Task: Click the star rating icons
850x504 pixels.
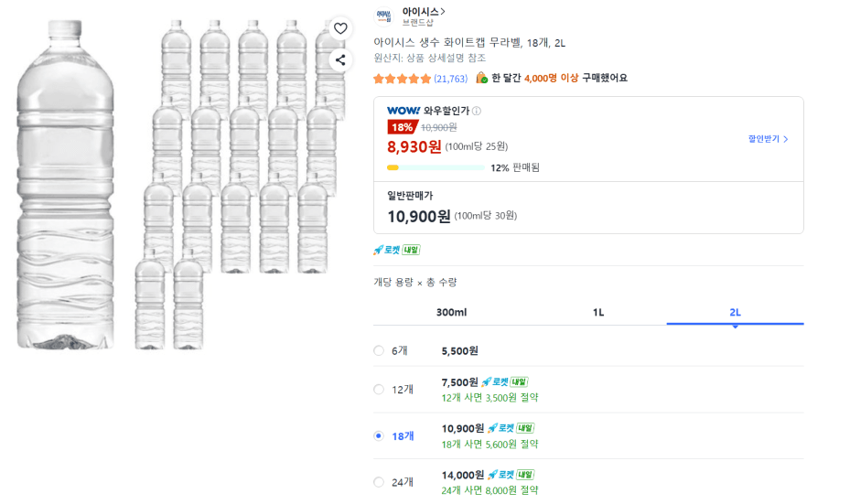Action: [402, 80]
